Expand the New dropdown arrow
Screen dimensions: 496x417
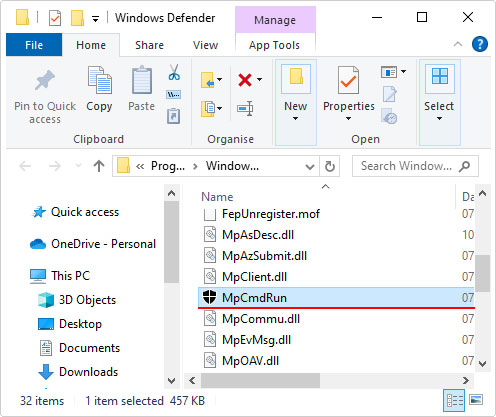(x=295, y=118)
